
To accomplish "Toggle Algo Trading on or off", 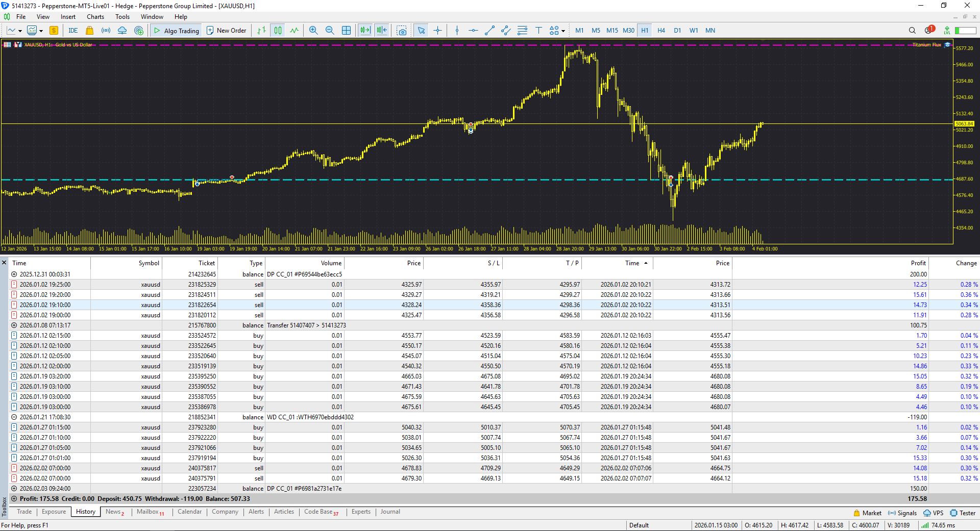I will point(176,31).
